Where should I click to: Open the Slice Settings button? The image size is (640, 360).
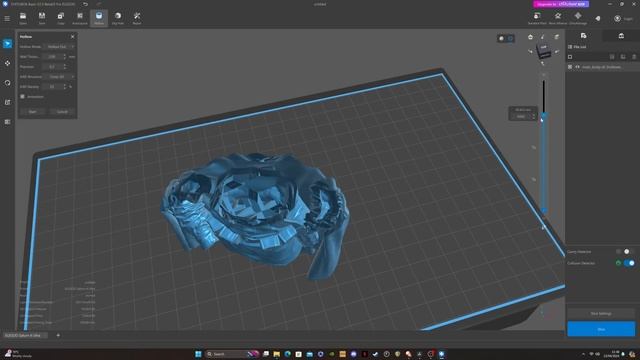click(x=601, y=313)
